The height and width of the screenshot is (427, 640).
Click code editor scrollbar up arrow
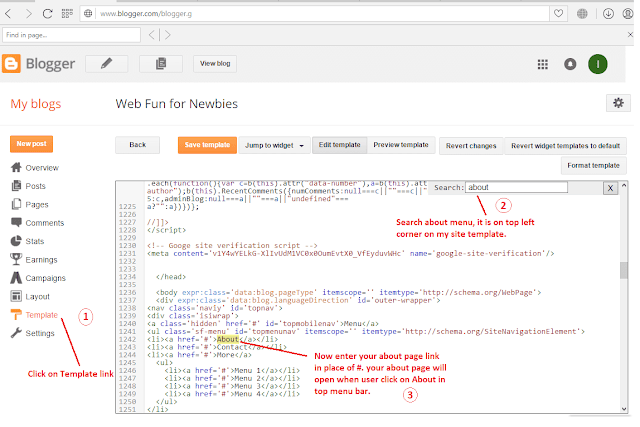click(624, 185)
